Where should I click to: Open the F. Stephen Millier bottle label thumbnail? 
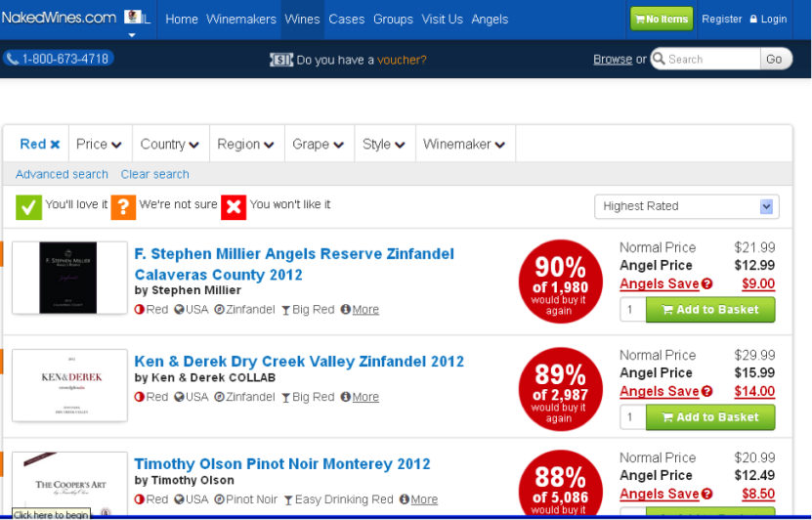tap(69, 278)
